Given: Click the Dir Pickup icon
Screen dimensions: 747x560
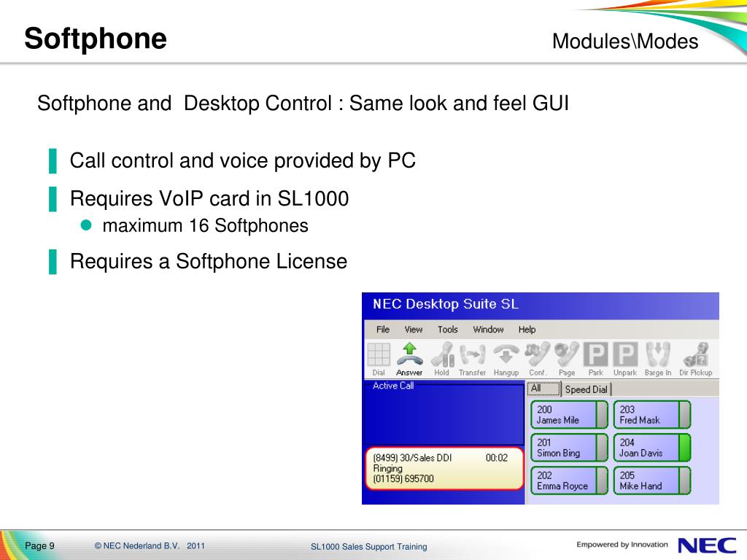Looking at the screenshot, I should [695, 359].
